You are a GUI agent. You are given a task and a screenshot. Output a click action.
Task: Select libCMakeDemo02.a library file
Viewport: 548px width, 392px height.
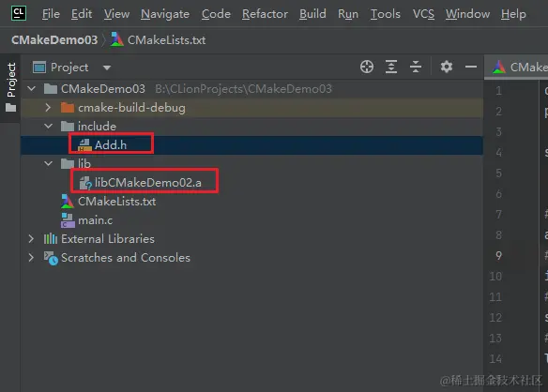(x=148, y=182)
